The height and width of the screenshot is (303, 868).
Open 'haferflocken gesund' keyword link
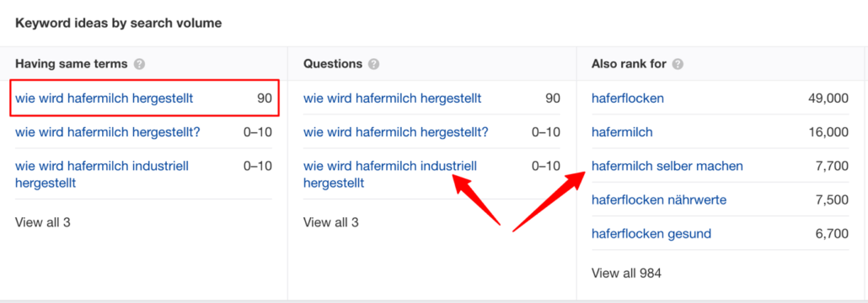coord(651,234)
